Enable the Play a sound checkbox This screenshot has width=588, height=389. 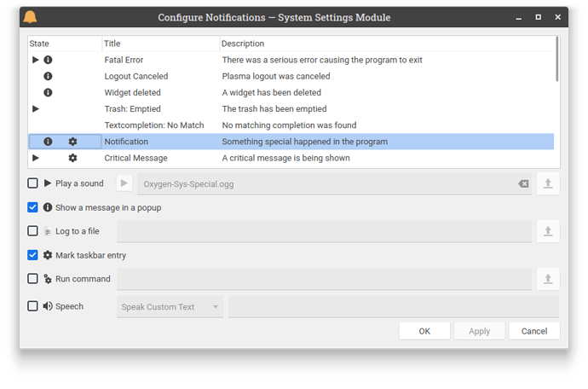pos(32,183)
